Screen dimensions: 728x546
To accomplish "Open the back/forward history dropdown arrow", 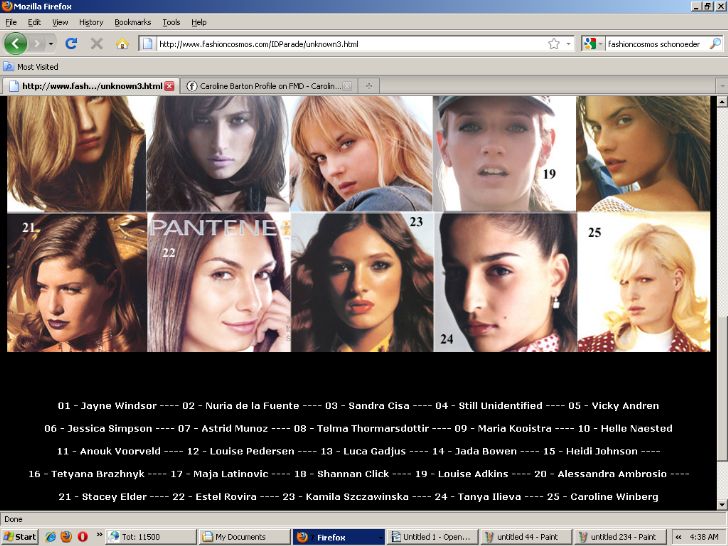I will tap(51, 44).
